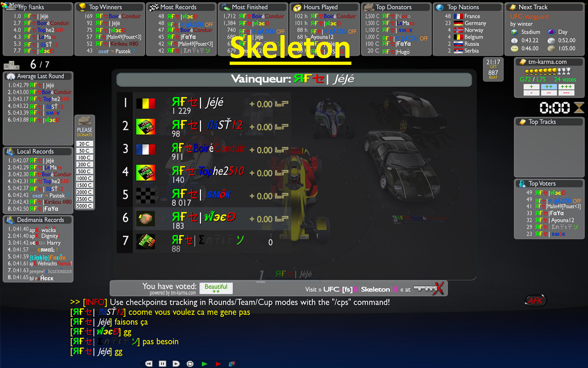The width and height of the screenshot is (588, 368).
Task: Click the Top Tracks header icon
Action: [x=522, y=122]
